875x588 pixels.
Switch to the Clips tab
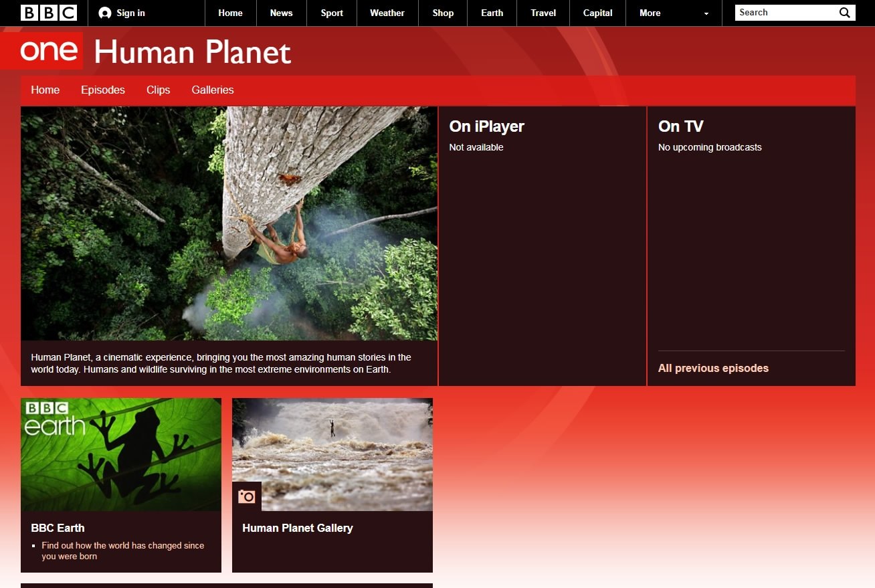[159, 90]
